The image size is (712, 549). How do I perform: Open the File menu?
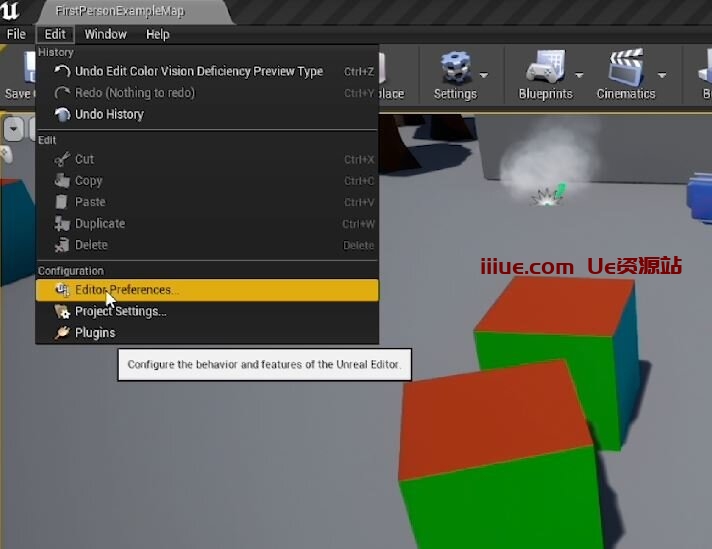[x=16, y=34]
